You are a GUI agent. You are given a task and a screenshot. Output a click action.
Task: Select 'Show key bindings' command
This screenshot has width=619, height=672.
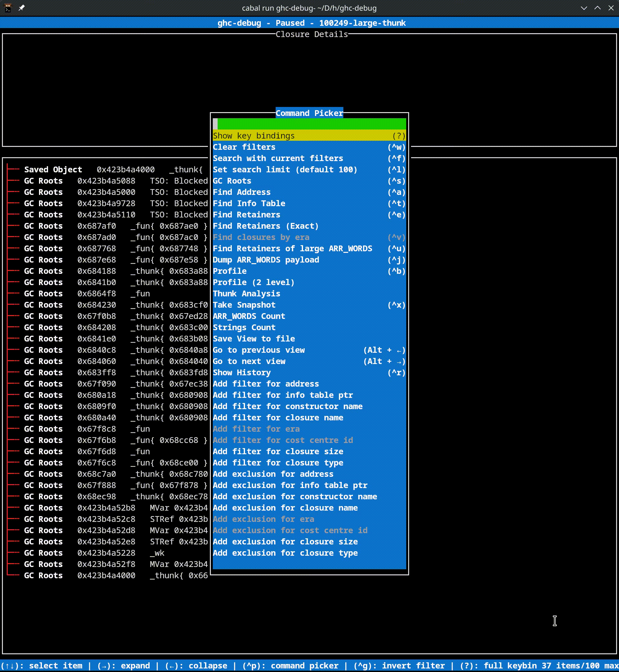(309, 136)
